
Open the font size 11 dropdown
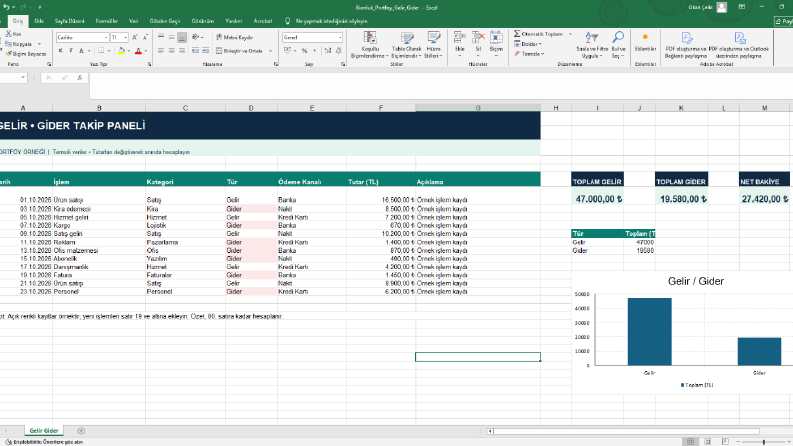click(x=125, y=37)
